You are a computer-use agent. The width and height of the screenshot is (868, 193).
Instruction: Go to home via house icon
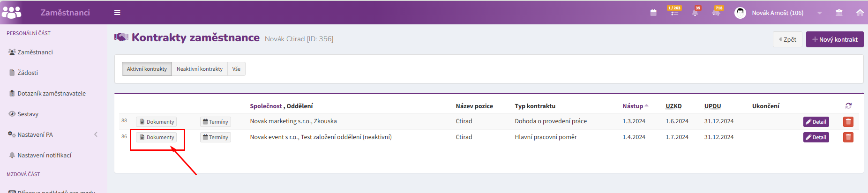click(x=860, y=13)
